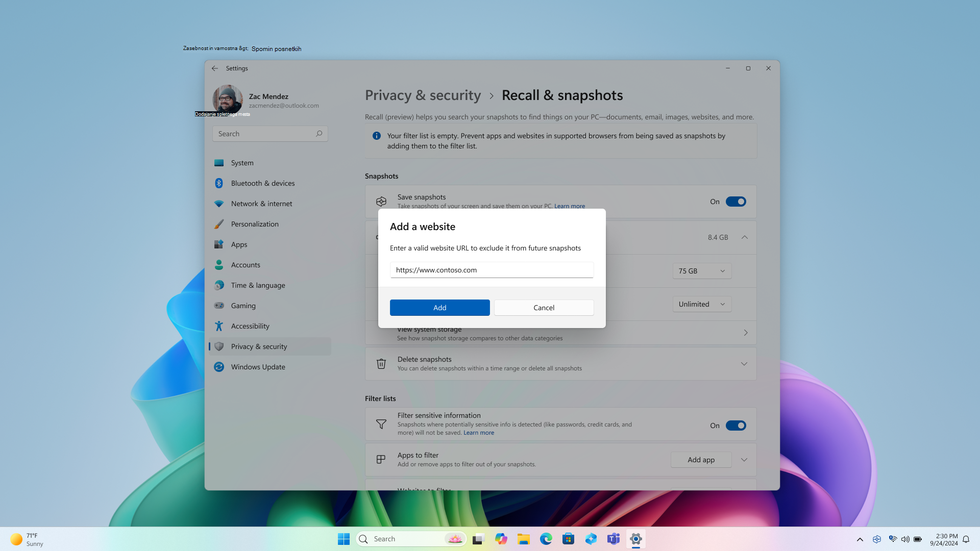Click the website URL input field
This screenshot has height=551, width=980.
click(x=492, y=269)
